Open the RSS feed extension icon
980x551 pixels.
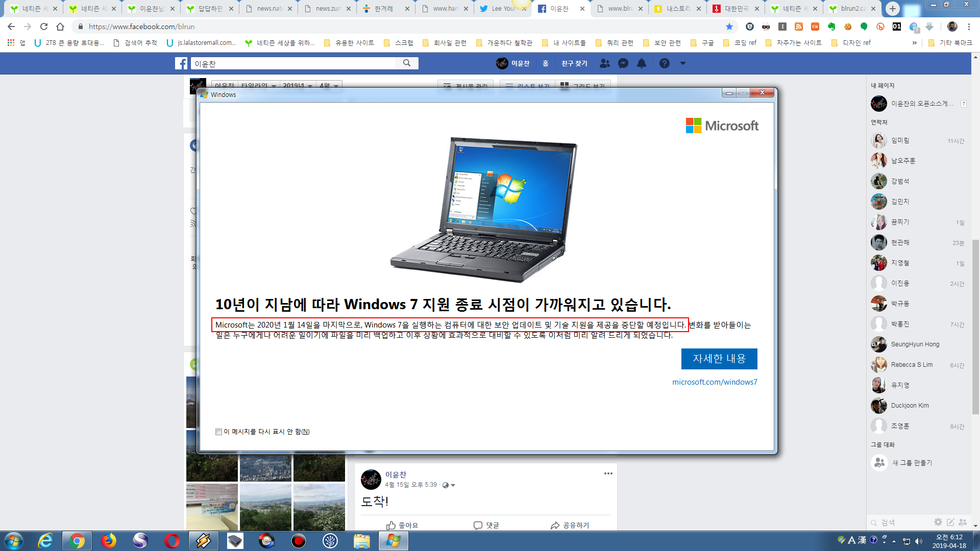click(x=799, y=27)
